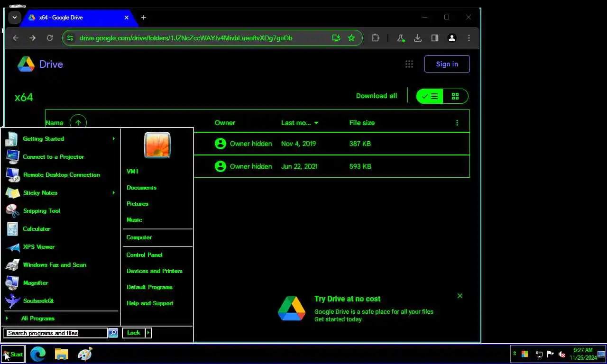Open the tab search dropdown in Chrome
607x364 pixels.
[x=15, y=18]
